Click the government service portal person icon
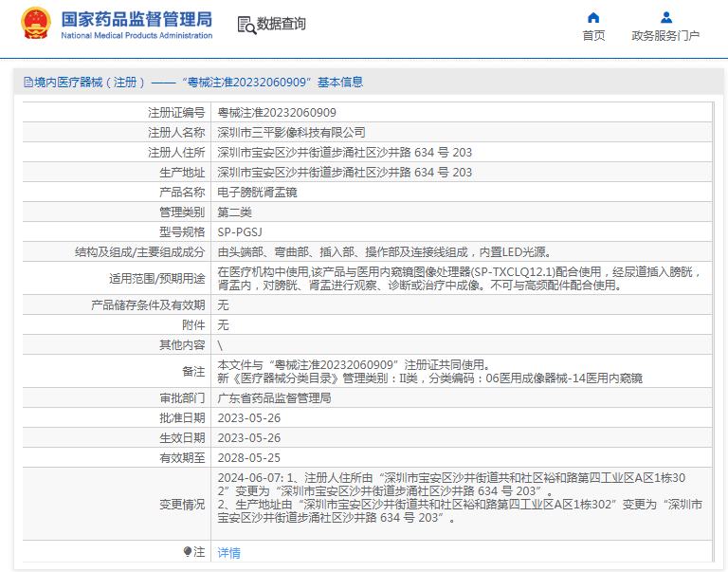 click(x=666, y=18)
